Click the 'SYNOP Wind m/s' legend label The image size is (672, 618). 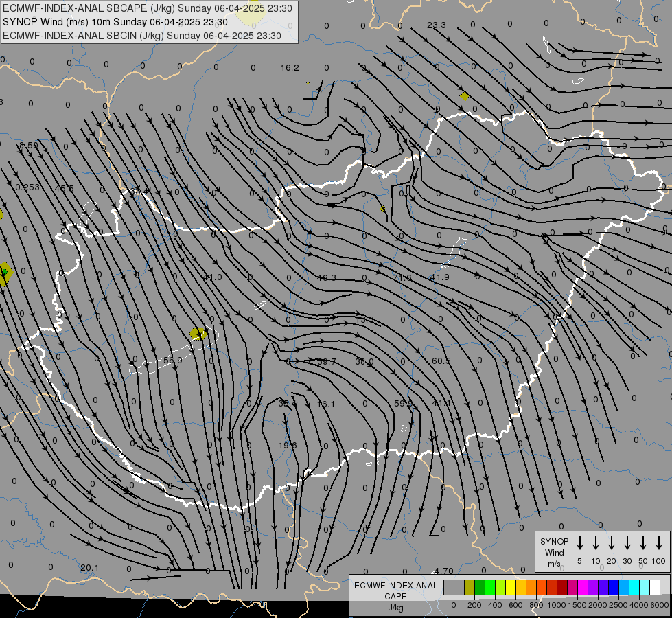click(x=554, y=552)
